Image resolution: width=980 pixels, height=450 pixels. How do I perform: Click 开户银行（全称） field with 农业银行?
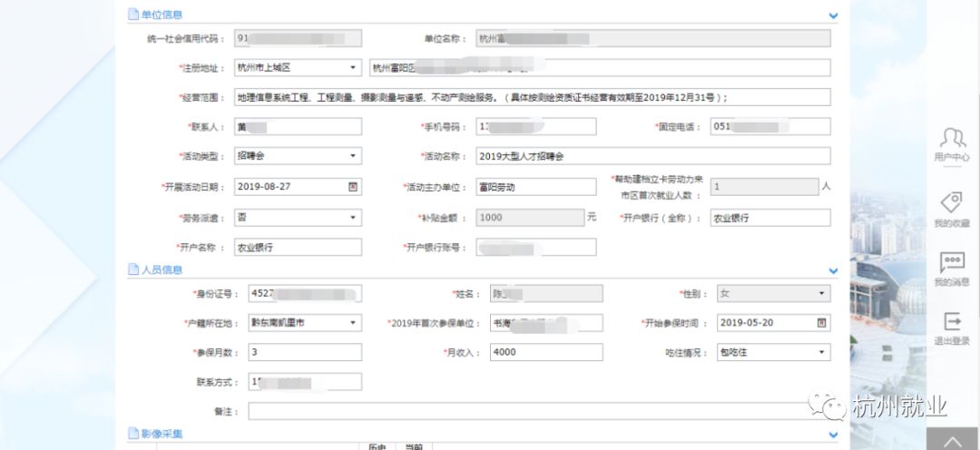point(770,218)
